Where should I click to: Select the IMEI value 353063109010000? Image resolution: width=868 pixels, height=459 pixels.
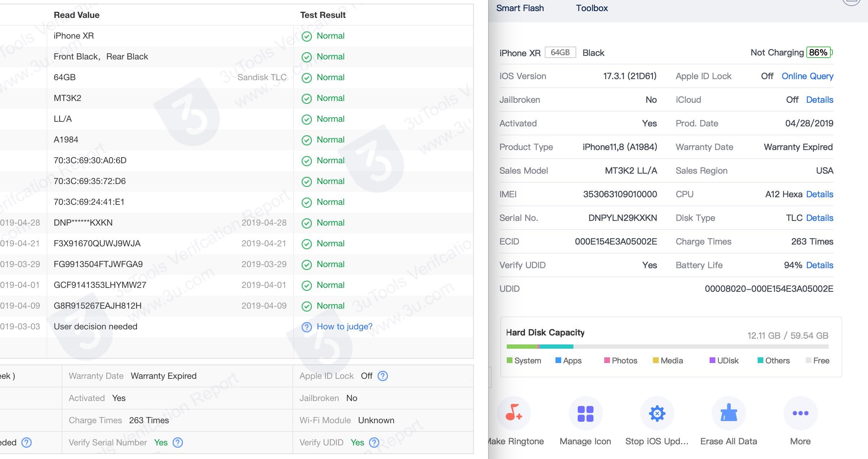click(x=620, y=194)
